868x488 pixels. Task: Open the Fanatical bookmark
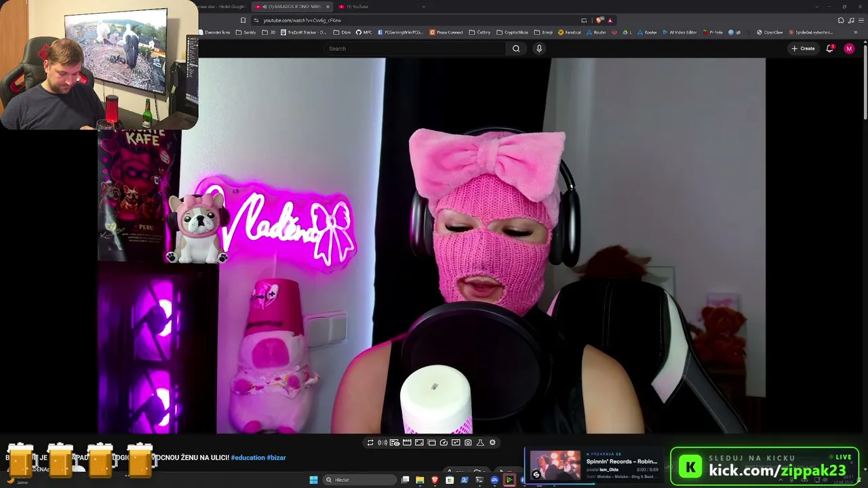(570, 33)
